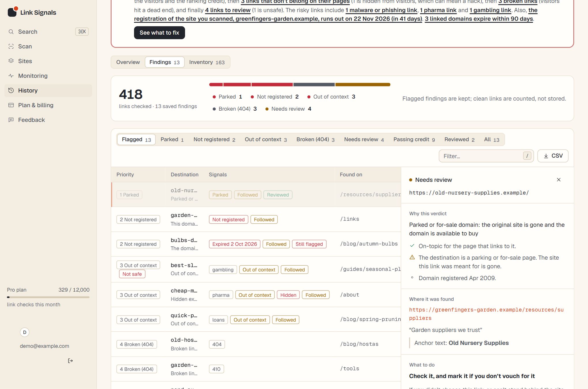Open the 4 links to review link
588x389 pixels.
[x=228, y=10]
